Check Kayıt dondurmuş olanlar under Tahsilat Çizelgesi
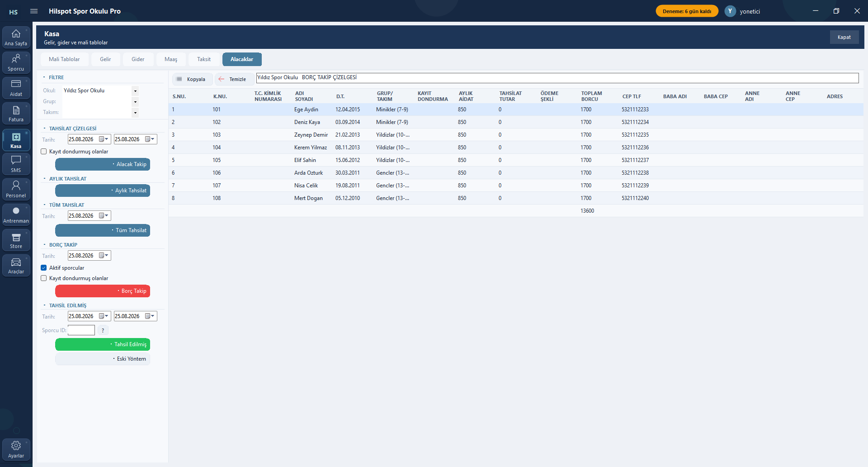Image resolution: width=868 pixels, height=467 pixels. click(x=44, y=152)
